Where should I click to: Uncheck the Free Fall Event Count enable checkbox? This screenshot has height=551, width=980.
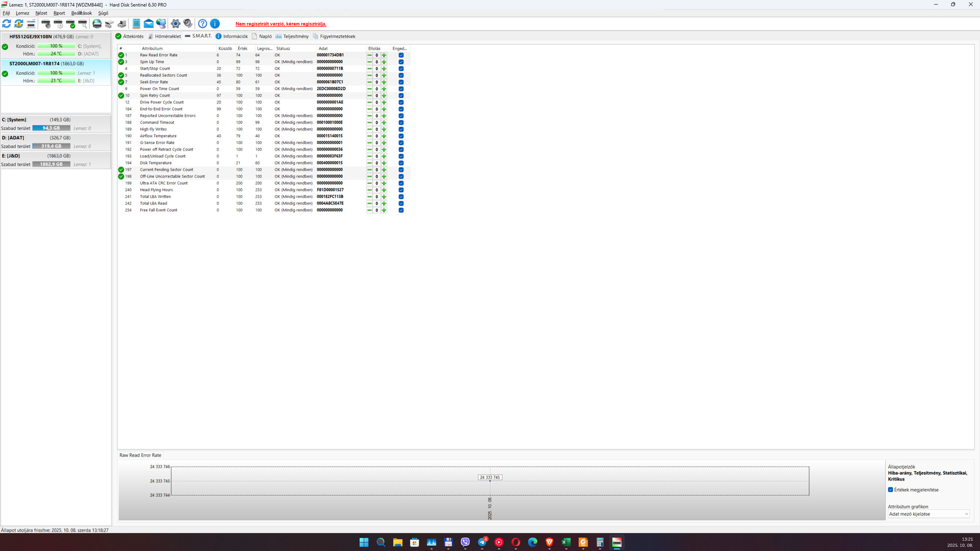pos(401,210)
